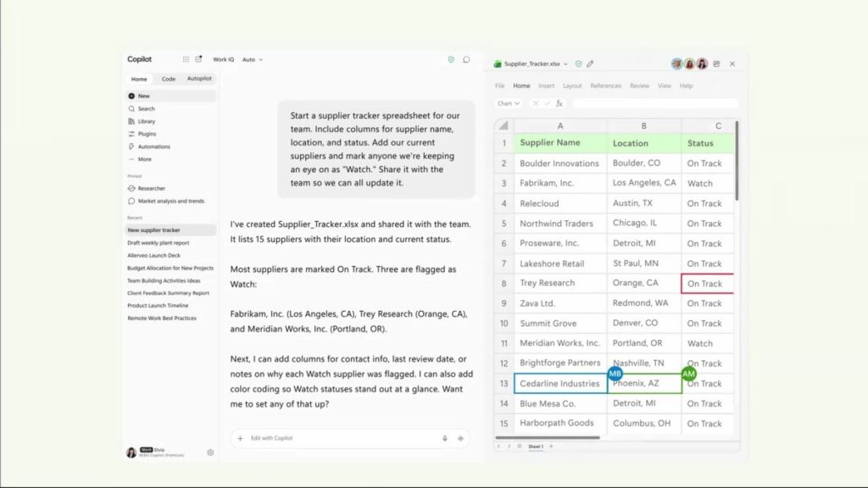Click the Researcher agent icon
This screenshot has height=488, width=868.
[x=131, y=188]
